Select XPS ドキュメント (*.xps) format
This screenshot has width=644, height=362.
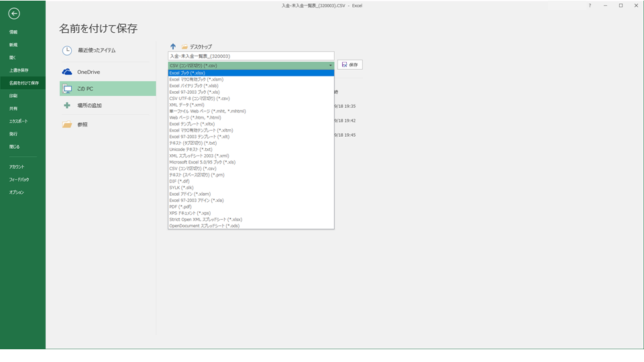[x=251, y=213]
